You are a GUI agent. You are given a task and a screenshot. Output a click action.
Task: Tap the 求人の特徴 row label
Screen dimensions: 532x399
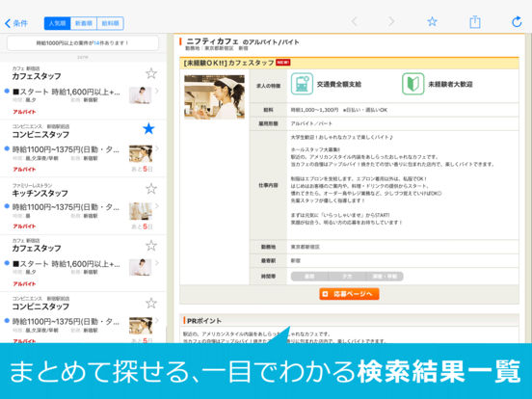pyautogui.click(x=268, y=86)
